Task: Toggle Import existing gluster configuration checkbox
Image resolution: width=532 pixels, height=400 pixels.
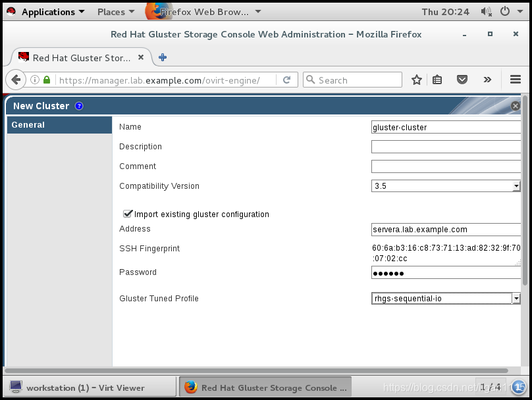Action: click(128, 214)
